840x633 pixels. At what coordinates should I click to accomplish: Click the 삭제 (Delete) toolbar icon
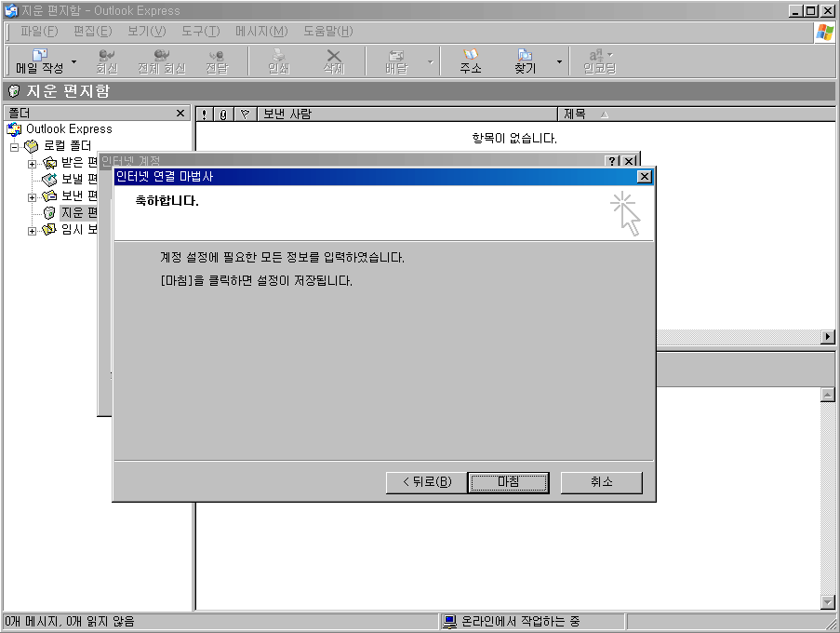click(x=334, y=61)
